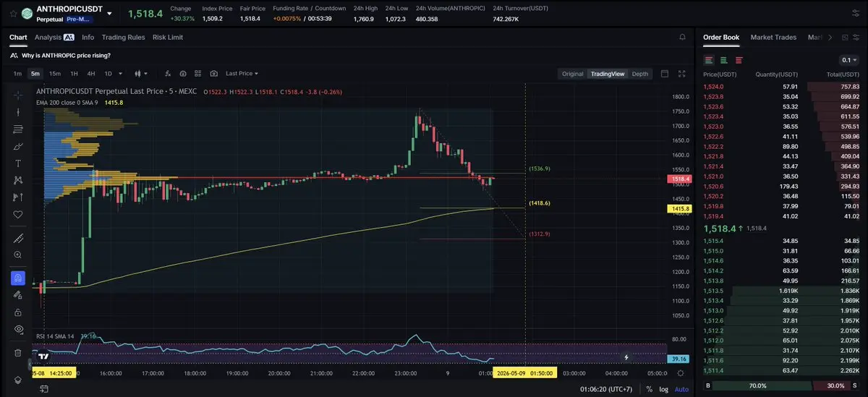
Task: Open the Last Price source dropdown
Action: 242,73
